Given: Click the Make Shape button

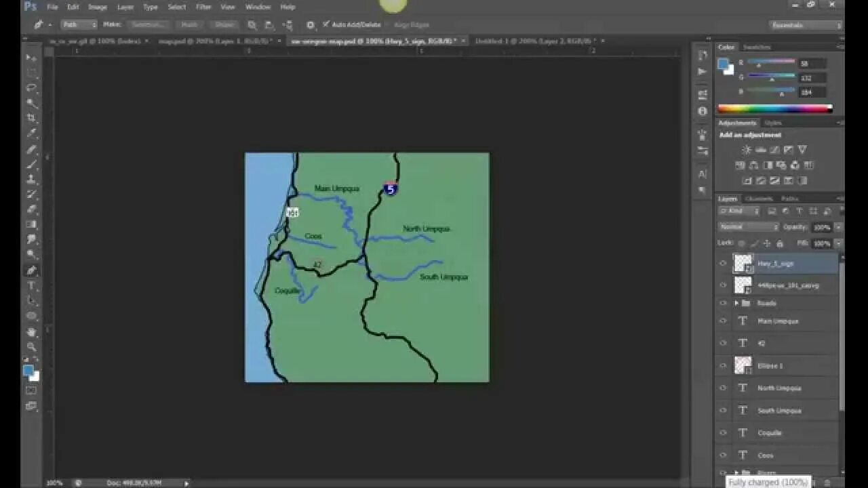Looking at the screenshot, I should pyautogui.click(x=224, y=24).
